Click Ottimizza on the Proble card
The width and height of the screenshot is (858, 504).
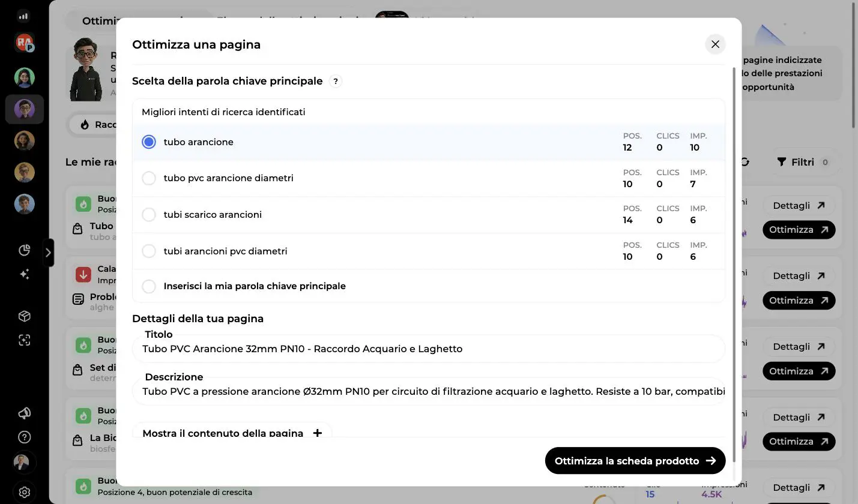point(799,301)
